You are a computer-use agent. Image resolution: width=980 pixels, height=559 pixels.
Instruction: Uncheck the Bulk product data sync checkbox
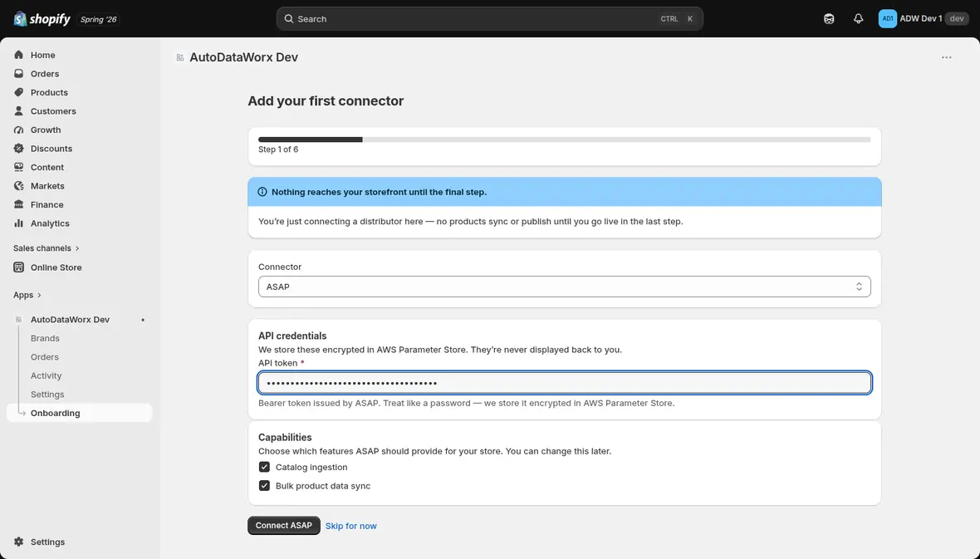click(x=264, y=486)
